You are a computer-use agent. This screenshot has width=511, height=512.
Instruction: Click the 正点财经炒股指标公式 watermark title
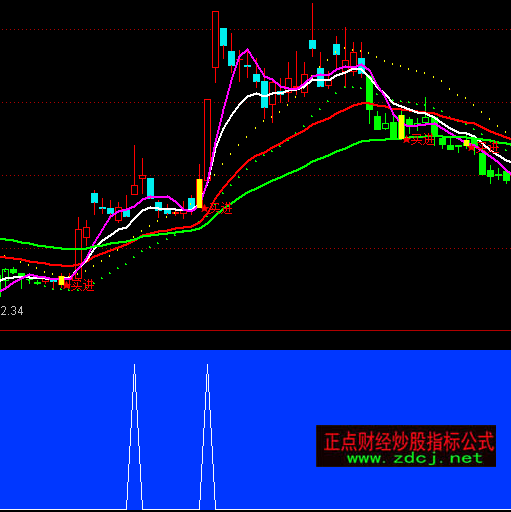pyautogui.click(x=409, y=441)
